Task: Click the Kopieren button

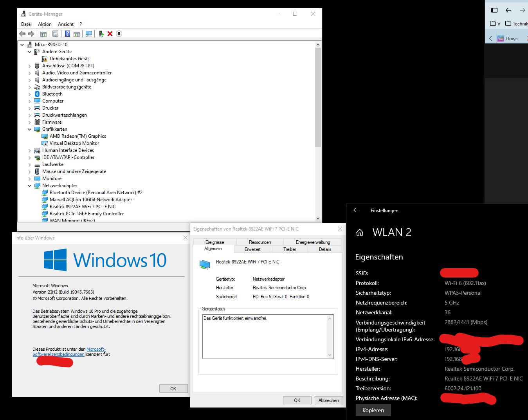Action: click(373, 410)
